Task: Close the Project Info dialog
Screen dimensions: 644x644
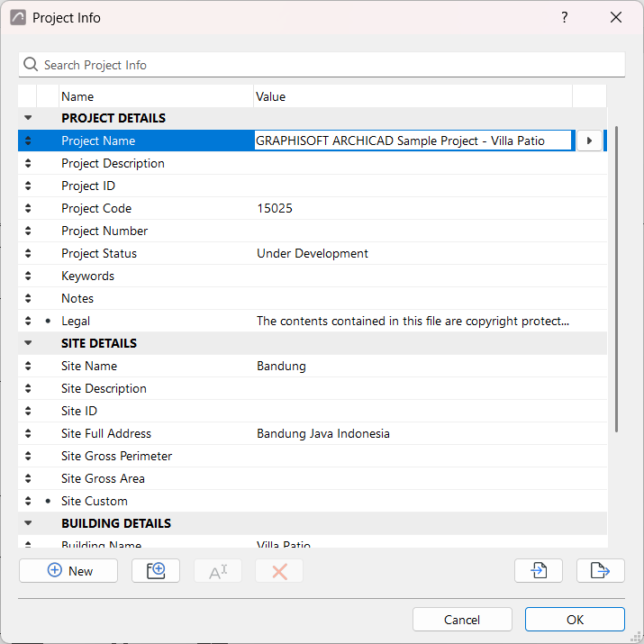Action: [616, 18]
